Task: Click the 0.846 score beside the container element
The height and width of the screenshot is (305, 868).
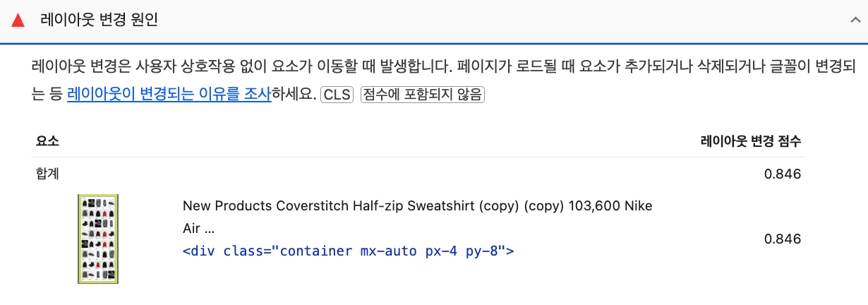Action: click(x=783, y=239)
